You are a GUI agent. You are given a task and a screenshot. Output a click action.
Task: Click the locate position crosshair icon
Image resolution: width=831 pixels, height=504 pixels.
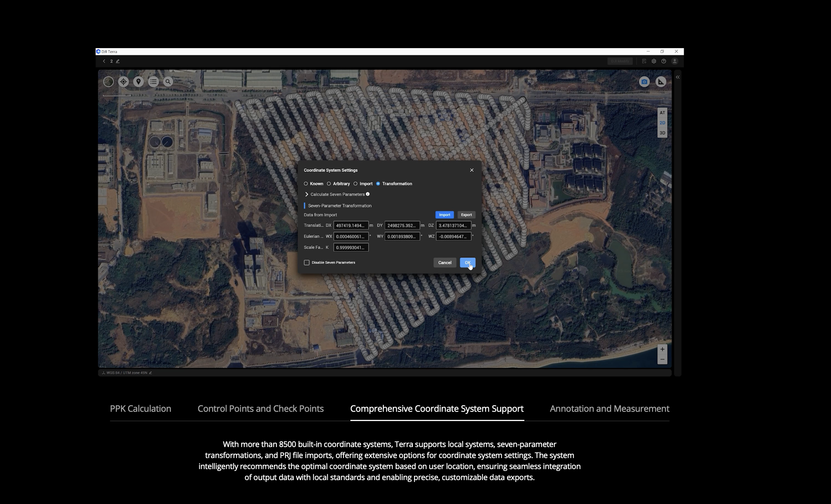pos(124,82)
